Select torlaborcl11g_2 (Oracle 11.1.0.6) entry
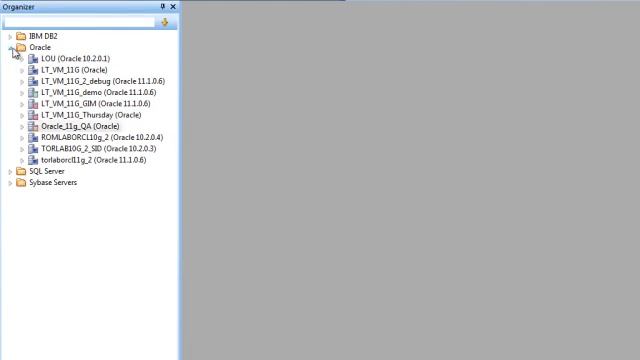The height and width of the screenshot is (360, 640). click(94, 160)
